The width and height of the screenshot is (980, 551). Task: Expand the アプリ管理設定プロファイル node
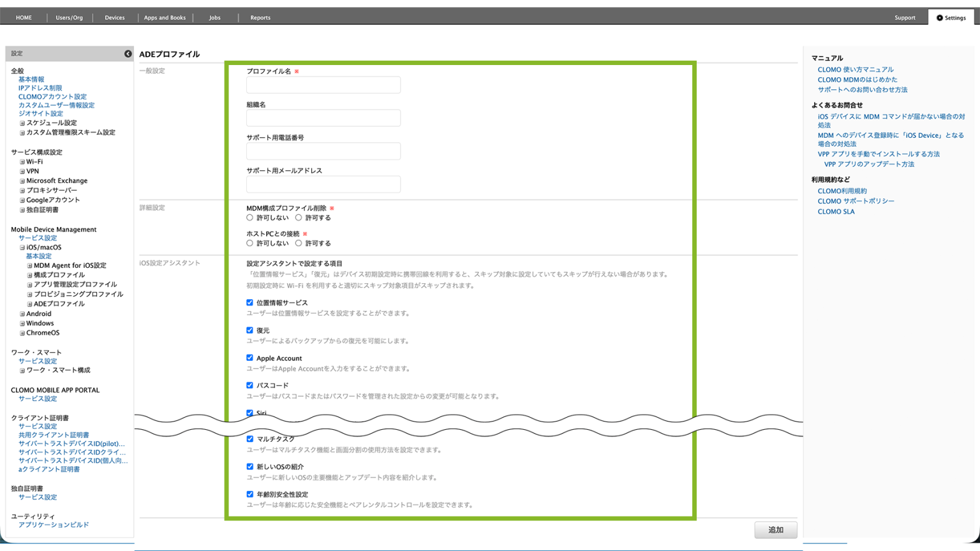29,284
